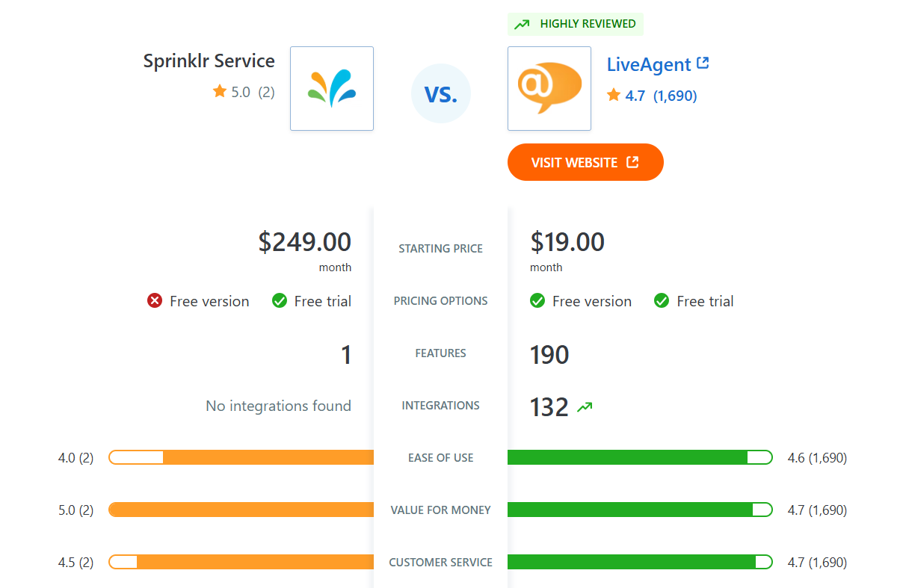Image resolution: width=906 pixels, height=588 pixels.
Task: Click the Sprinklr Service splash logo
Action: click(x=331, y=88)
